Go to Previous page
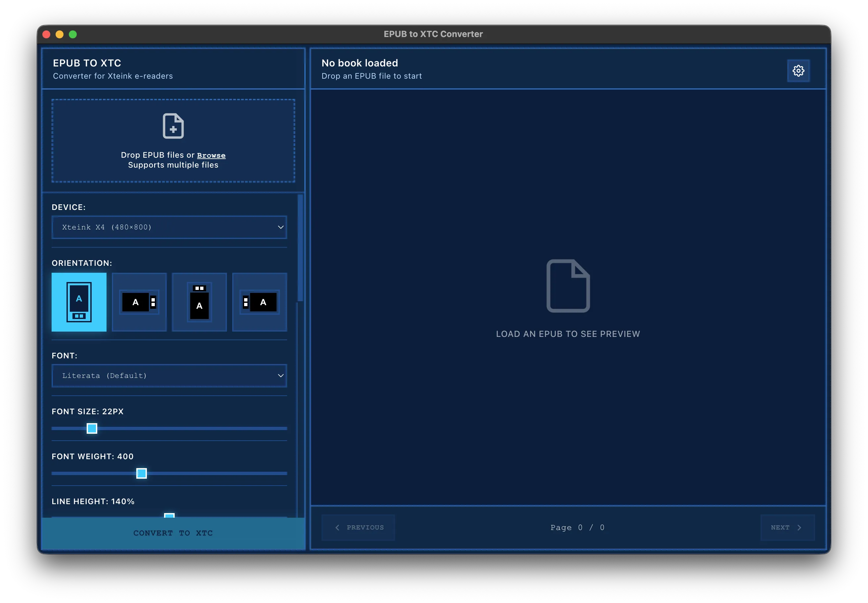 pos(358,527)
